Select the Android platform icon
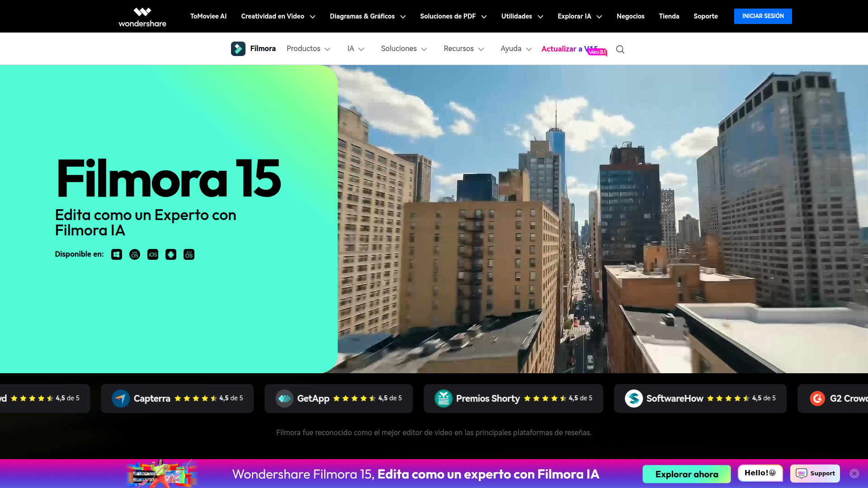Screen dimensions: 868x488 tap(171, 254)
